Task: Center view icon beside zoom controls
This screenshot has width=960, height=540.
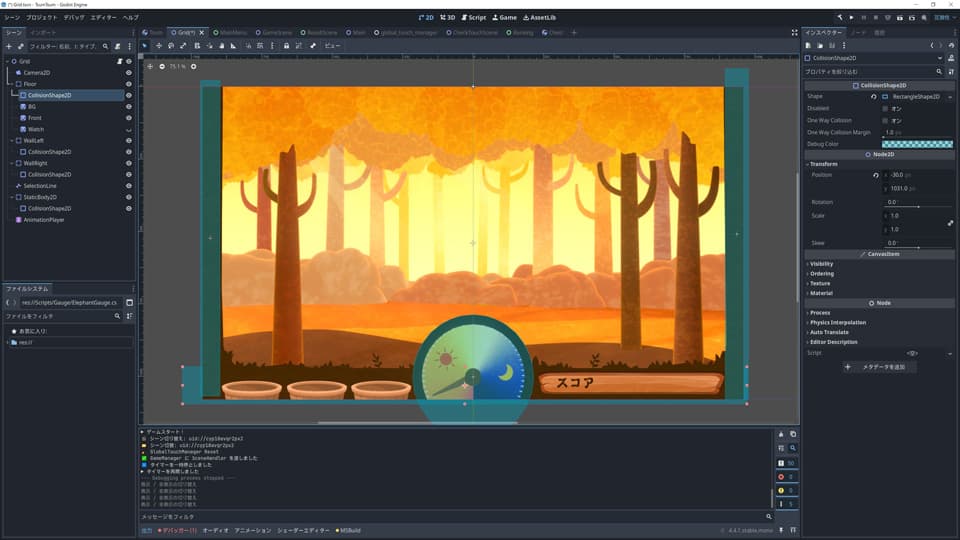Action: tap(150, 66)
